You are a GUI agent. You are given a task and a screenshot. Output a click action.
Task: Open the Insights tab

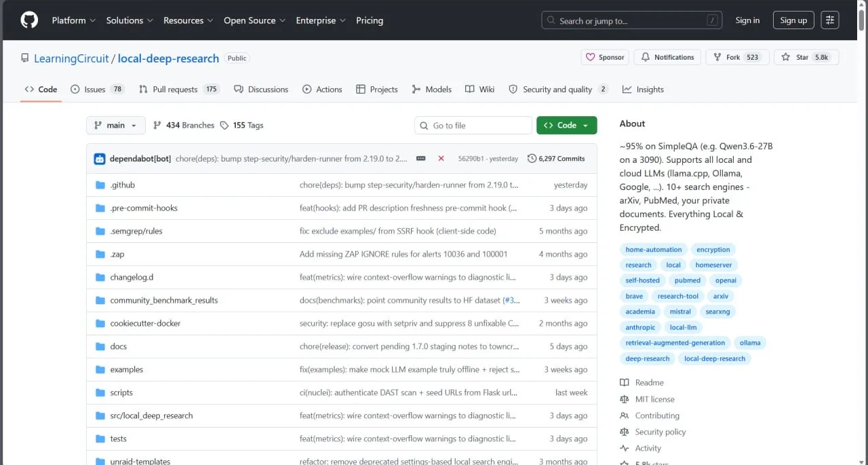(644, 90)
